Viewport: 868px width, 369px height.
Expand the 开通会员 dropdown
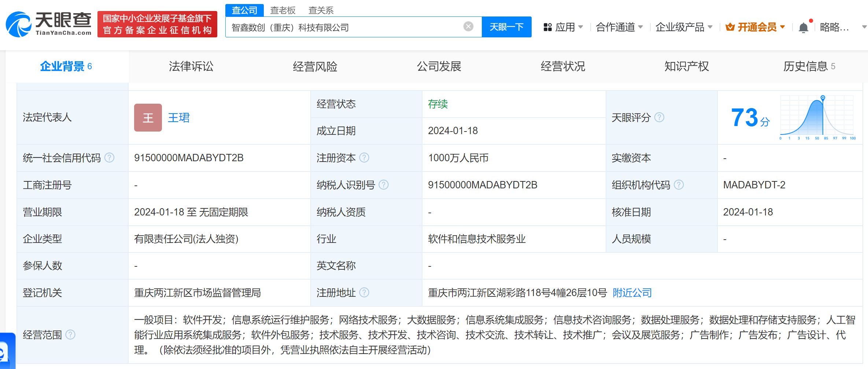(x=782, y=27)
